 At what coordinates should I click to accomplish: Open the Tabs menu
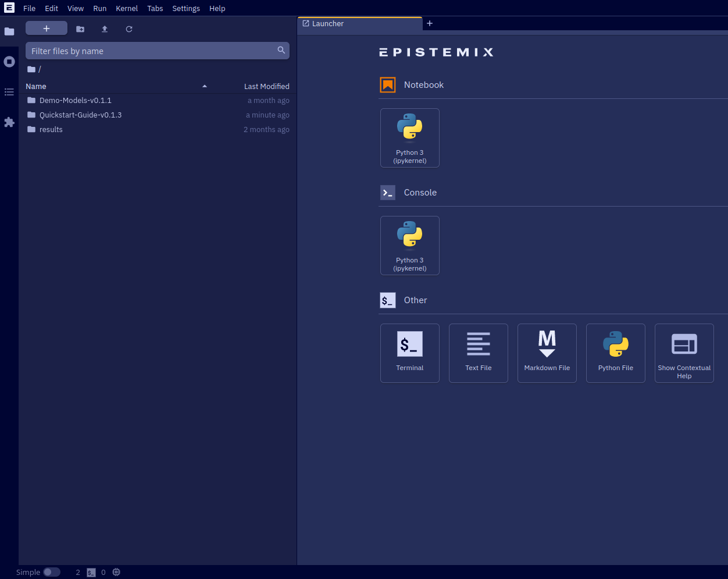tap(155, 8)
